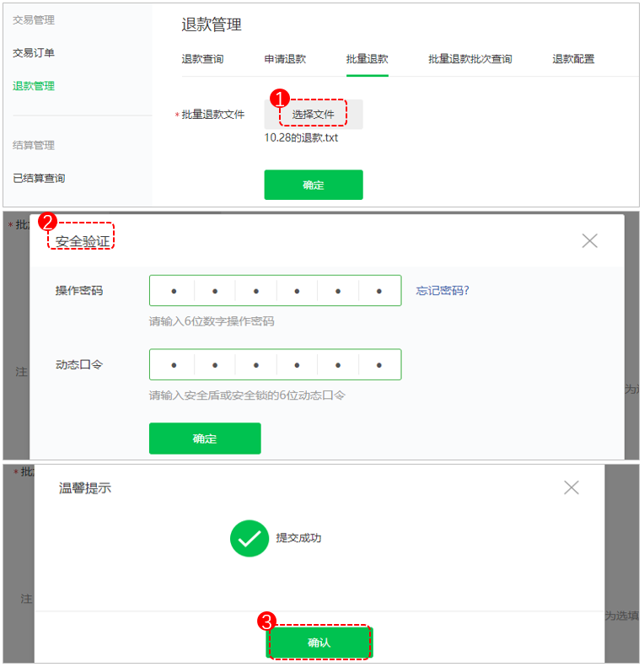Close the 安全验证 dialog with X icon
The width and height of the screenshot is (644, 667).
click(x=589, y=241)
